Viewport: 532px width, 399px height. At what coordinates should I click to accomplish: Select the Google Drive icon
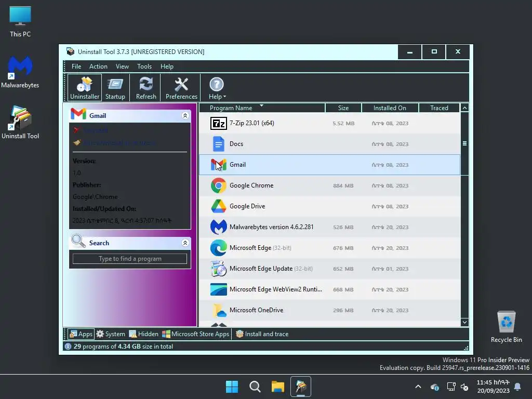point(219,206)
